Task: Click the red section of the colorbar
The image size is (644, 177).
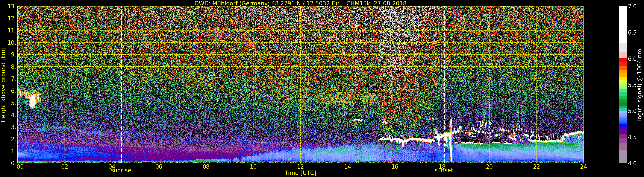Action: [x=623, y=62]
